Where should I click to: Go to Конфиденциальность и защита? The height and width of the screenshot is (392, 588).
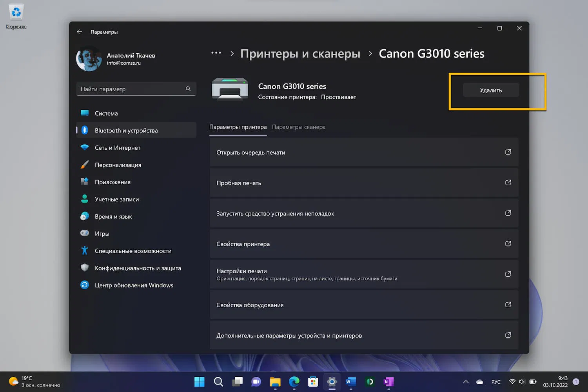[136, 268]
